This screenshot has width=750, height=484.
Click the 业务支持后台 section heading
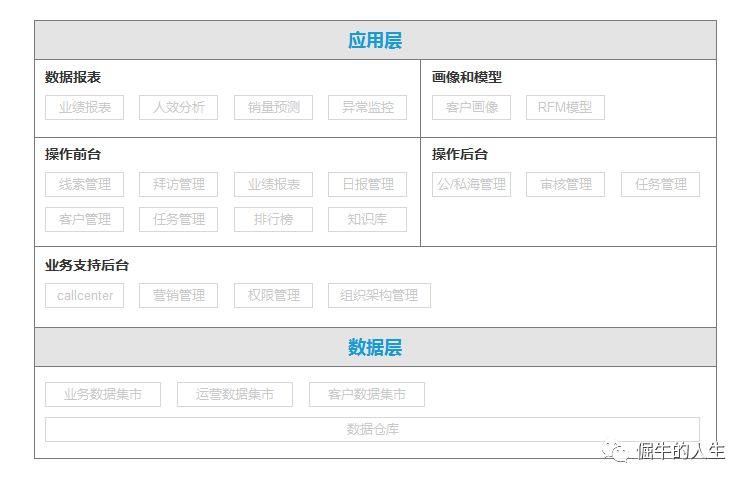(x=87, y=265)
